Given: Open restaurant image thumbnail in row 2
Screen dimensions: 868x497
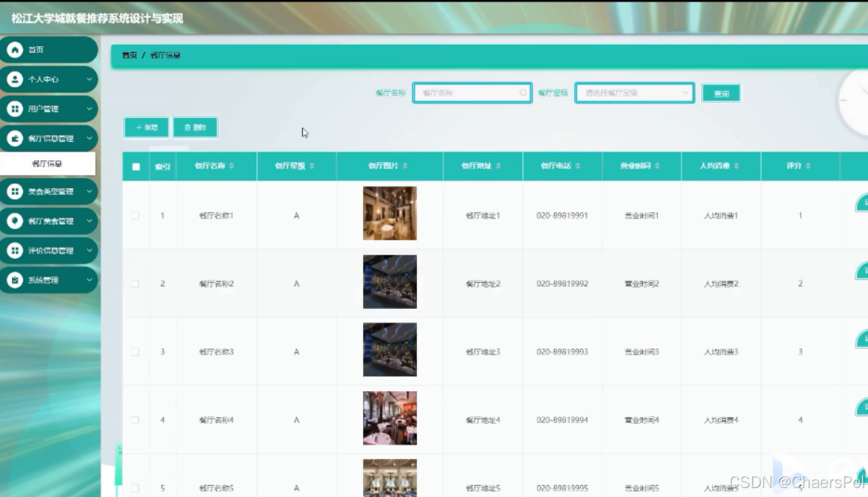Looking at the screenshot, I should [x=390, y=282].
